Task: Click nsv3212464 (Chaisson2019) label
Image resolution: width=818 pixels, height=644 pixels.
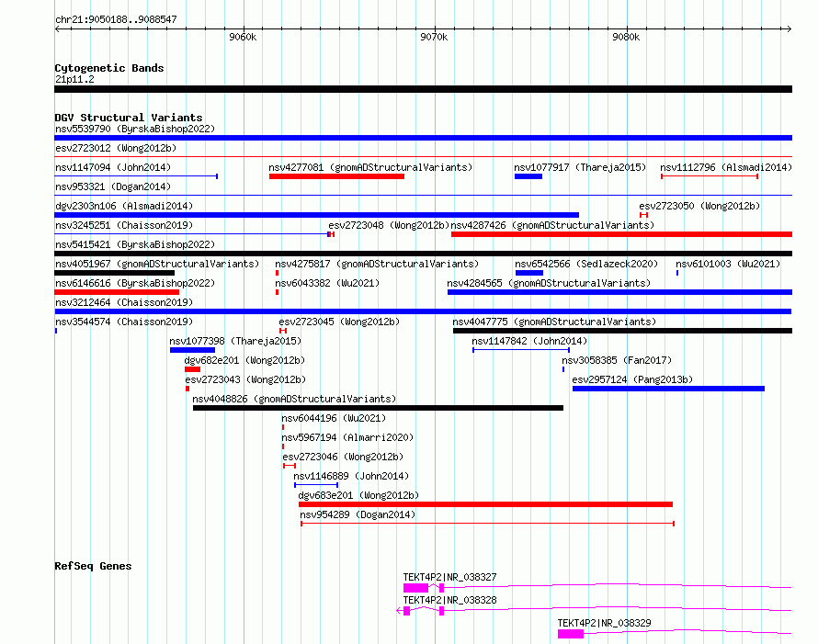Action: (x=124, y=302)
